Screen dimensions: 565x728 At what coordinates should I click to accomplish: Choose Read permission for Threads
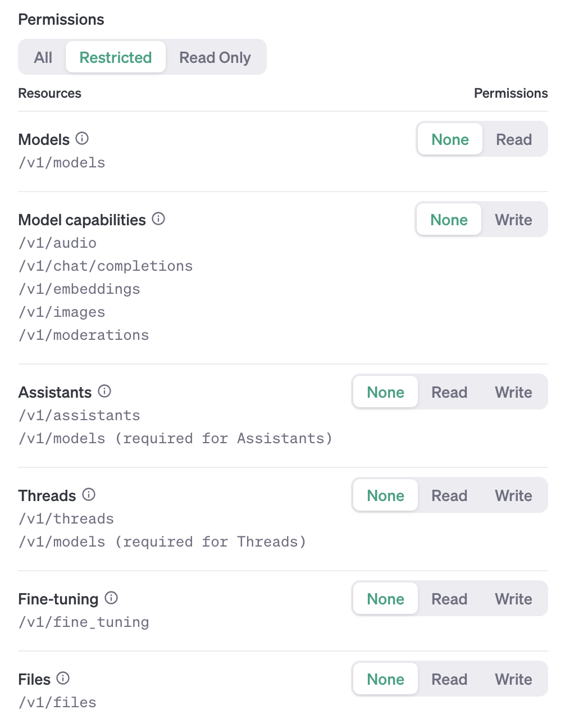point(449,495)
